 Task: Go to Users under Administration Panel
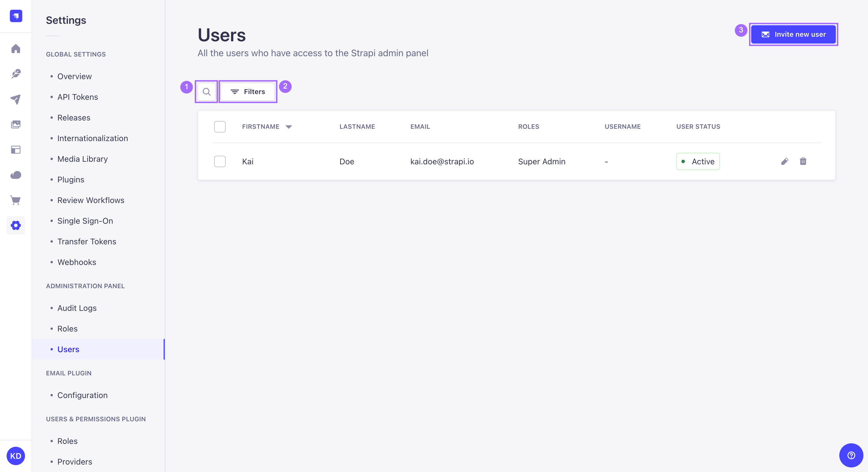[68, 349]
